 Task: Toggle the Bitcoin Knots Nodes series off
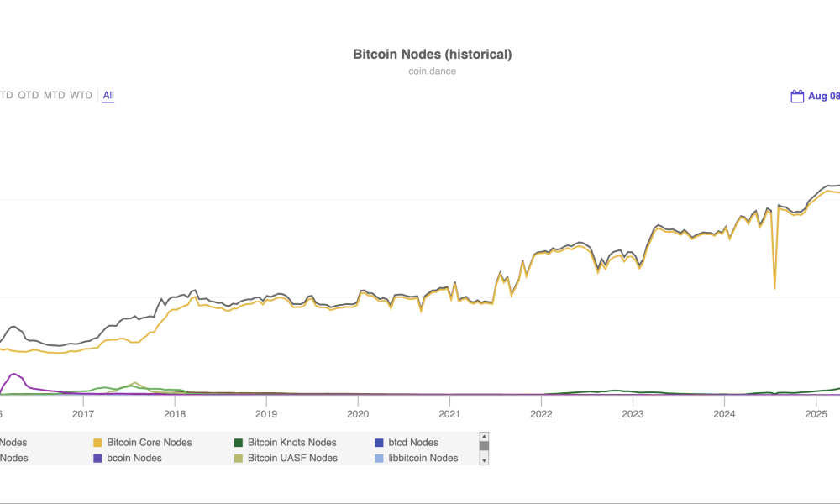pyautogui.click(x=291, y=442)
